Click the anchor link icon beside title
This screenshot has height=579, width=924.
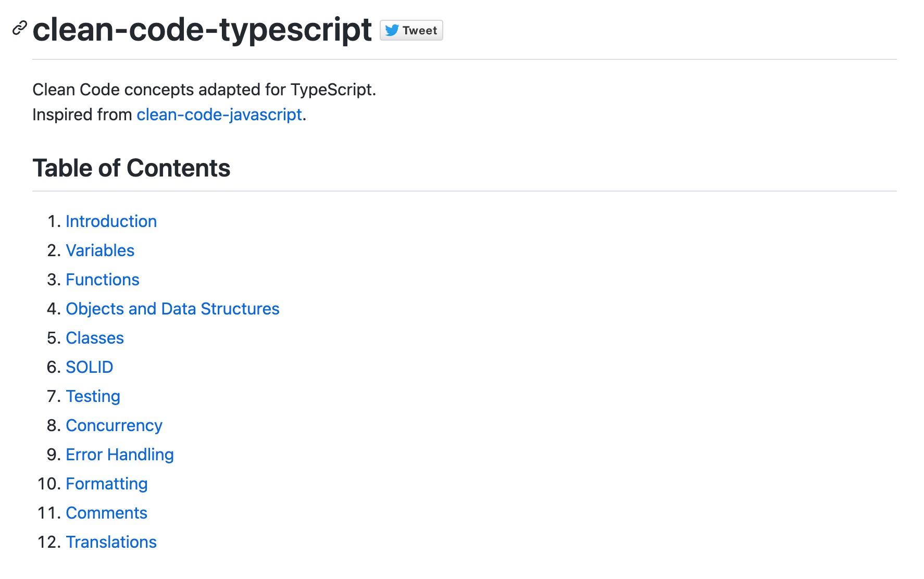tap(19, 28)
